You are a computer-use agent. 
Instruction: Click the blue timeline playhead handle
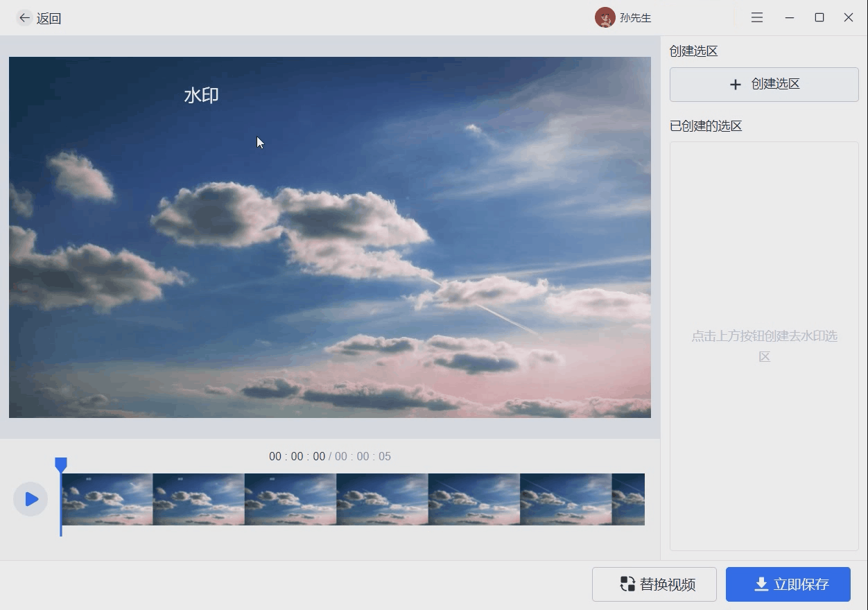[61, 464]
